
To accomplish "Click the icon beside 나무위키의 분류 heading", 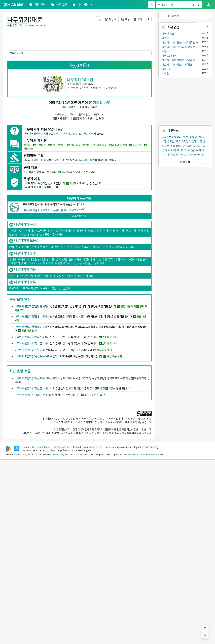I will point(11,282).
